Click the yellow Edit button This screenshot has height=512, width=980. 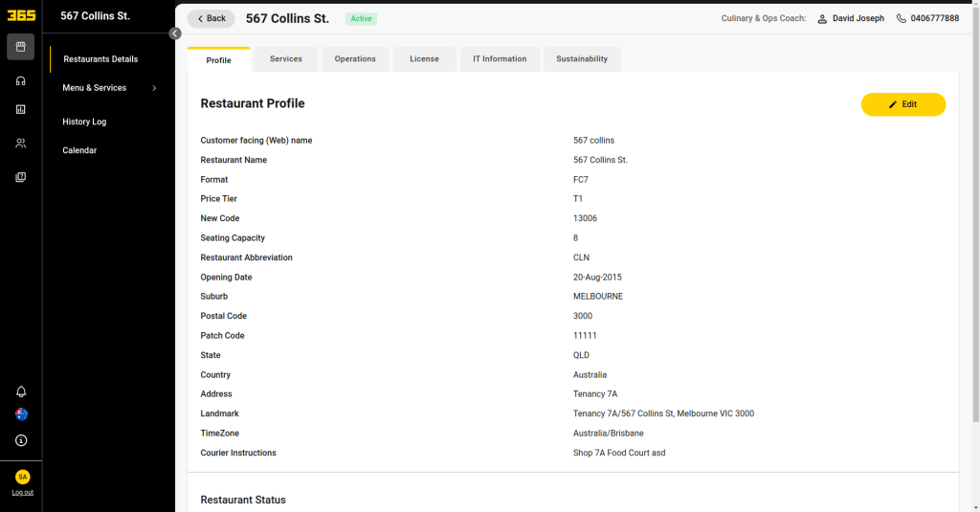(903, 104)
